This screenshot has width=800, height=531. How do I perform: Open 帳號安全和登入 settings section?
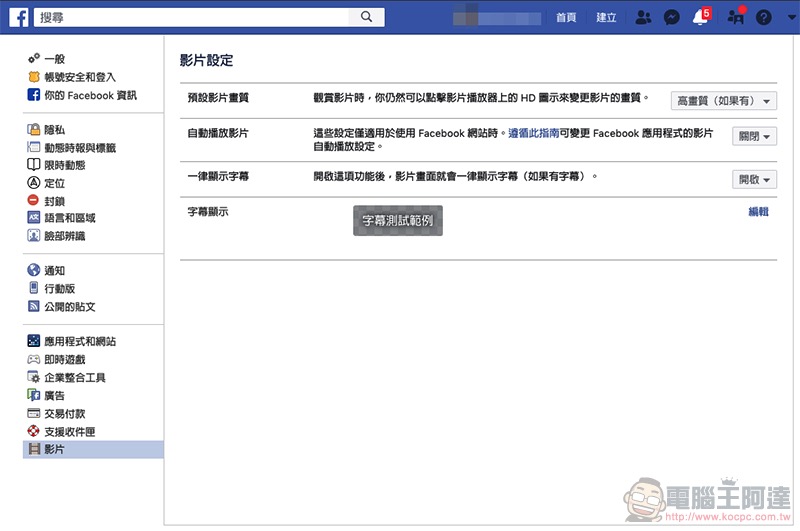(80, 77)
